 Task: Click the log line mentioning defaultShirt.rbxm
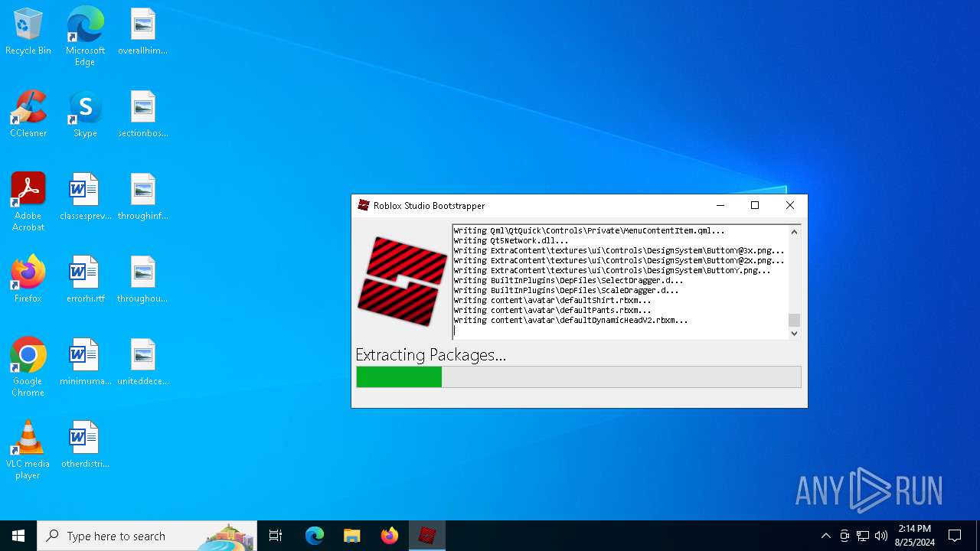[x=552, y=300]
